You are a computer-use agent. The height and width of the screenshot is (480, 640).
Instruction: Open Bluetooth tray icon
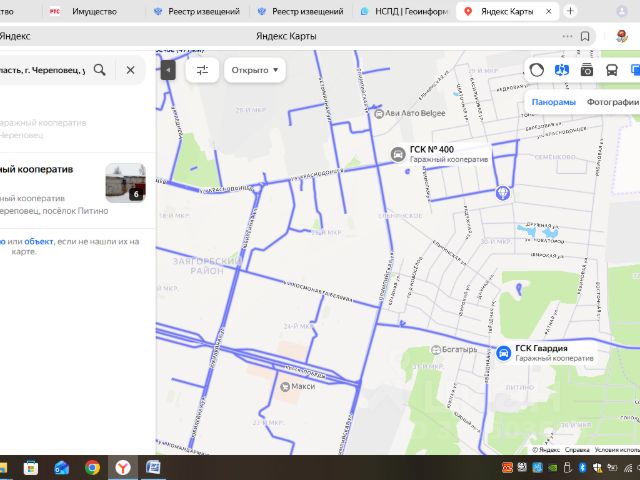(582, 468)
